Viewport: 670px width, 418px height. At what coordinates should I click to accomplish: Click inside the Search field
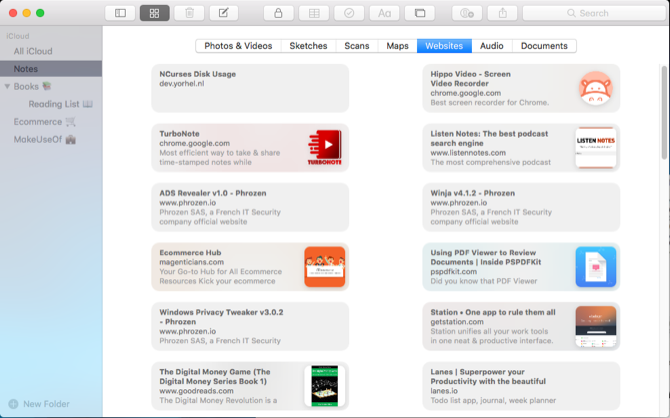594,13
